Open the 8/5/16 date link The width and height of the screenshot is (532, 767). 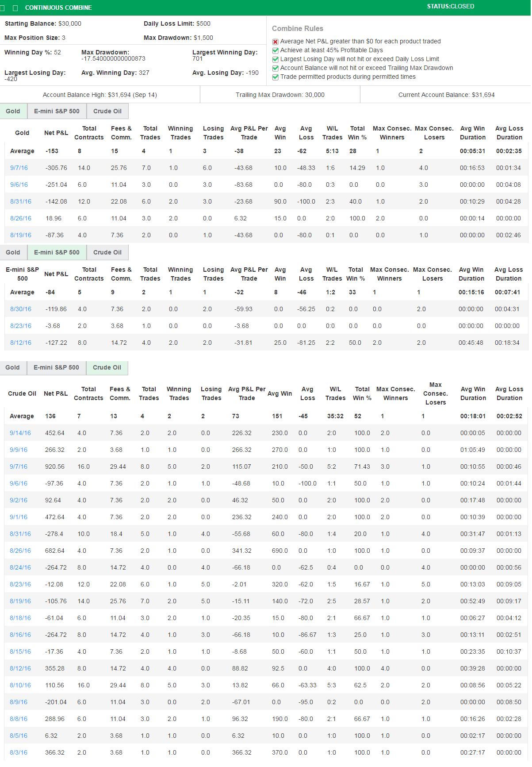point(19,736)
